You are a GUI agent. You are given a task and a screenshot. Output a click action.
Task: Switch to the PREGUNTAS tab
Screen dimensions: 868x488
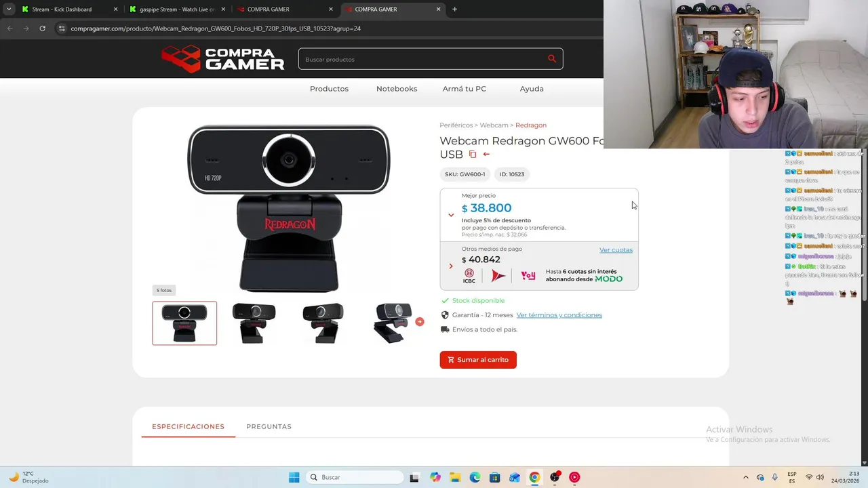pyautogui.click(x=269, y=426)
